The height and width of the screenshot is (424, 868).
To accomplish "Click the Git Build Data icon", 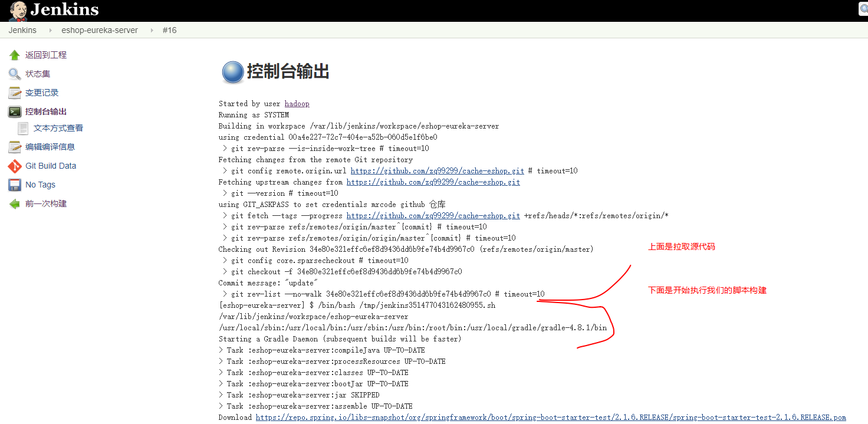I will point(15,166).
